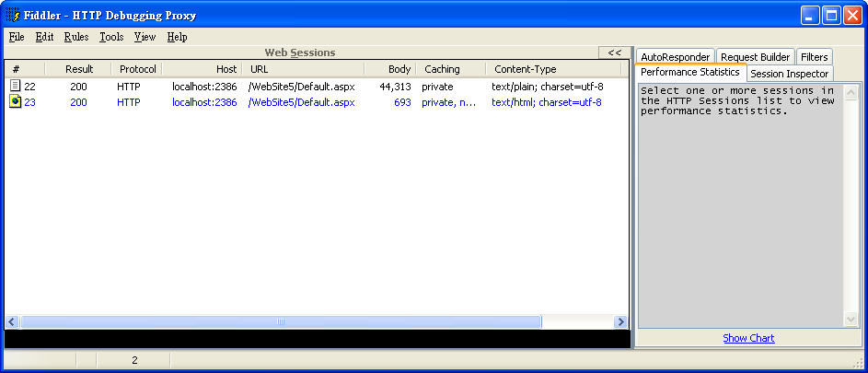Sort sessions by the Result column header
This screenshot has width=868, height=373.
coord(78,69)
